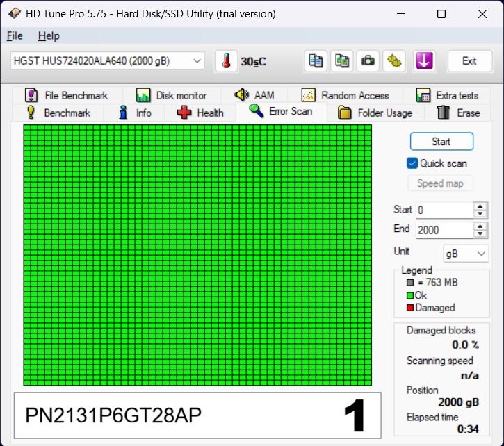Click the Exit button
Screen dimensions: 504x446
pos(470,61)
